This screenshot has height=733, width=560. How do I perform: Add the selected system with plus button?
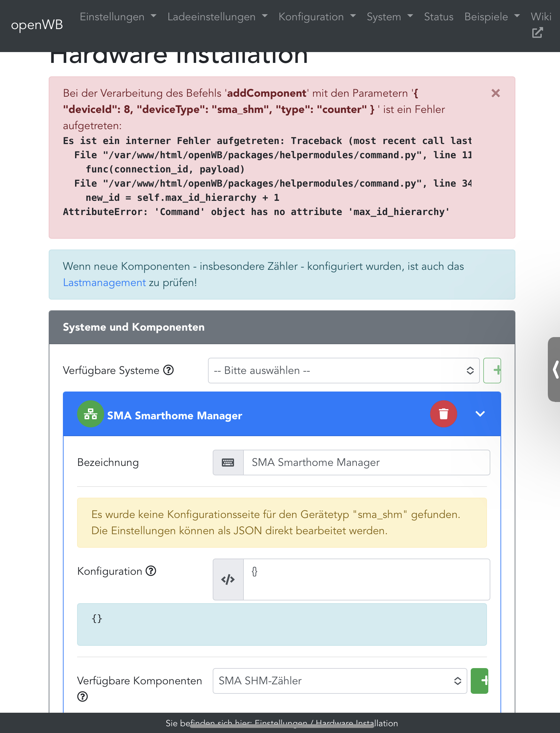pyautogui.click(x=492, y=371)
